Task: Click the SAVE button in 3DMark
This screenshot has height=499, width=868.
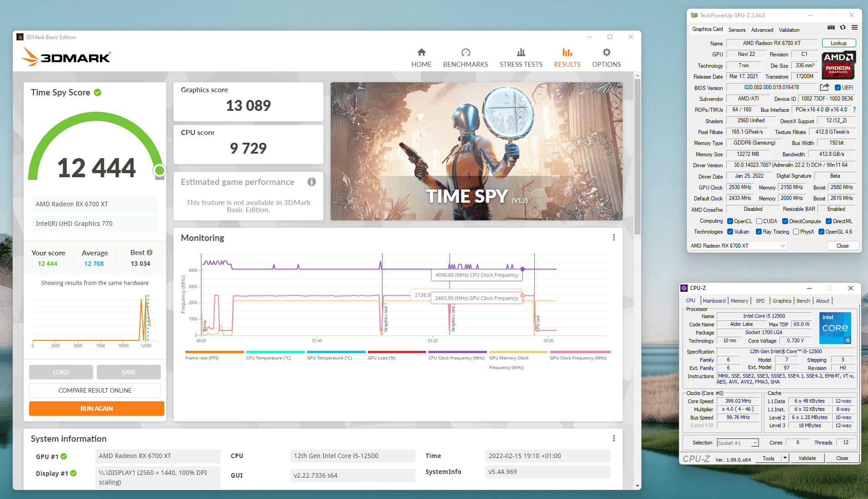Action: tap(129, 372)
